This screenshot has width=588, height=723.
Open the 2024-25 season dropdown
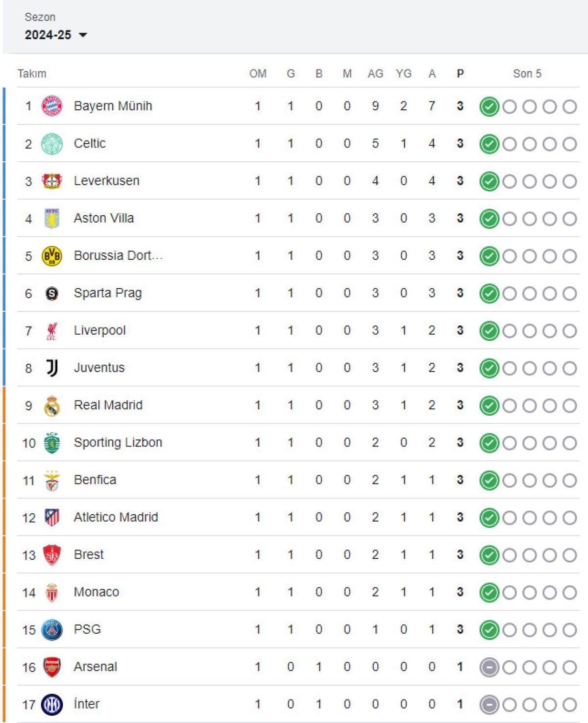point(56,35)
